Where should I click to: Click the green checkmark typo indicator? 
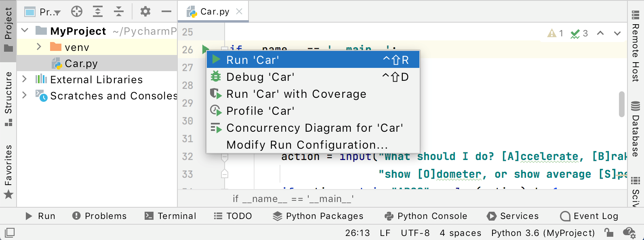coord(579,33)
